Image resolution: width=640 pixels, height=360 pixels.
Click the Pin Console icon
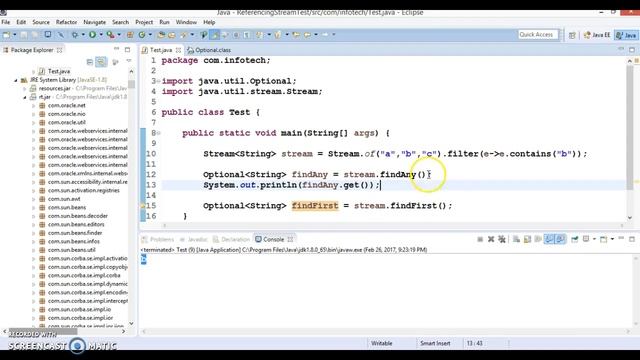coord(575,239)
